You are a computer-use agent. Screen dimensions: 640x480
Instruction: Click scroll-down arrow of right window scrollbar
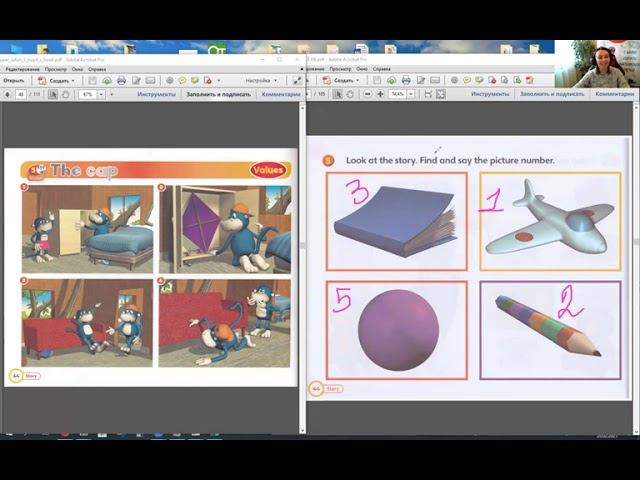[x=636, y=430]
